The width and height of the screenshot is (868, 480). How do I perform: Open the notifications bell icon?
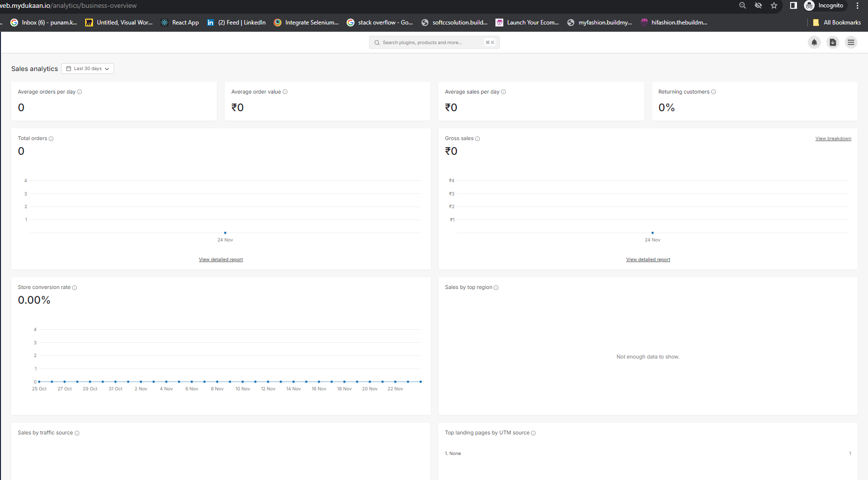pos(814,43)
